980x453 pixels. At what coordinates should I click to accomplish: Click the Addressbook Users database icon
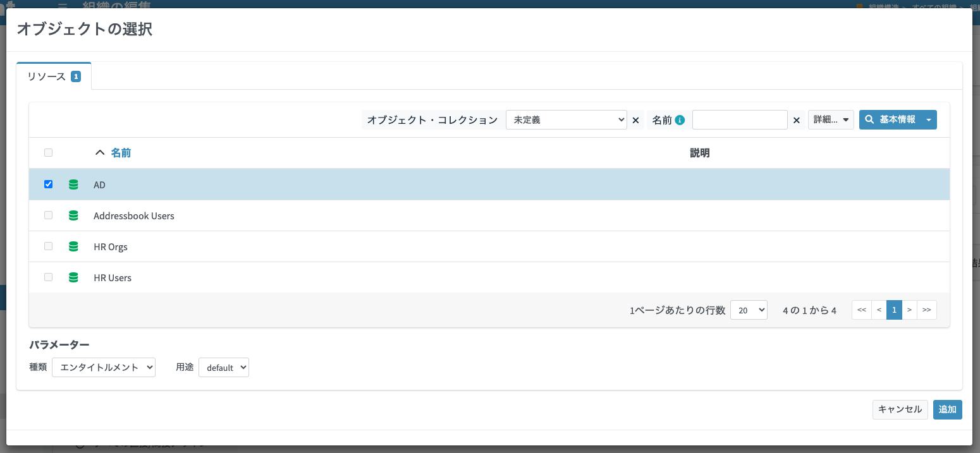tap(73, 215)
